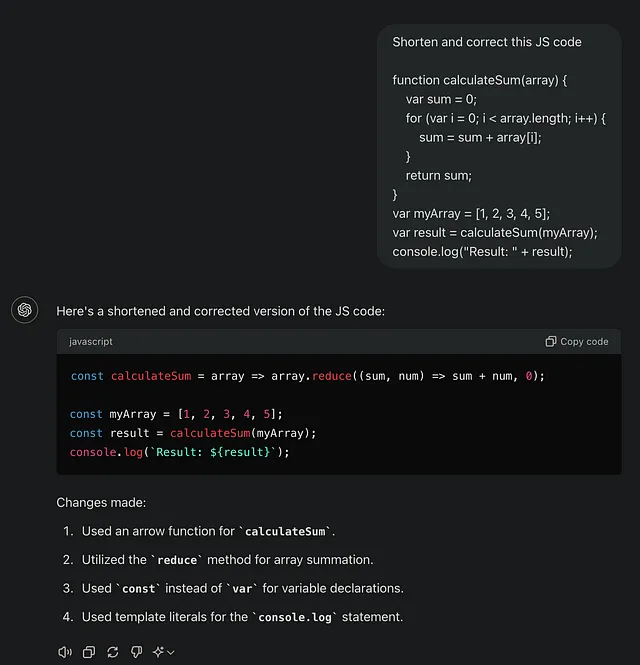Viewport: 640px width, 665px height.
Task: Click the ChatGPT logo avatar
Action: point(25,310)
